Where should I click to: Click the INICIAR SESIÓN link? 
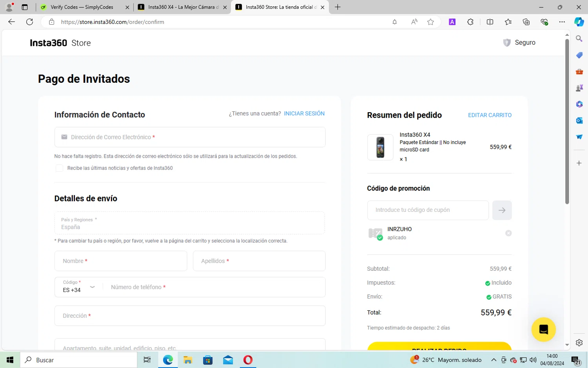(304, 113)
